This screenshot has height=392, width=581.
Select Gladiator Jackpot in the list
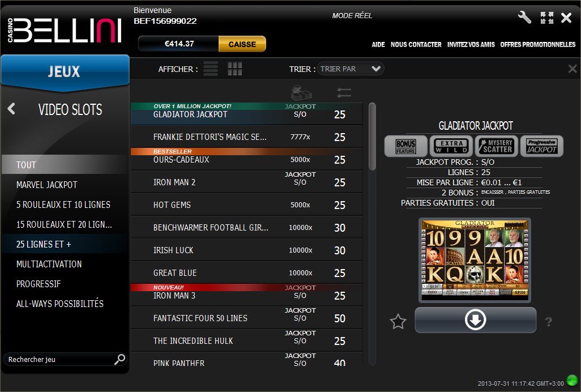(246, 113)
